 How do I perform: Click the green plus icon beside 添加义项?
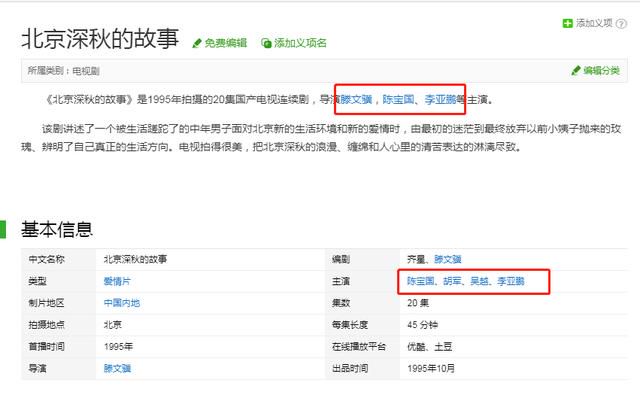tap(567, 23)
